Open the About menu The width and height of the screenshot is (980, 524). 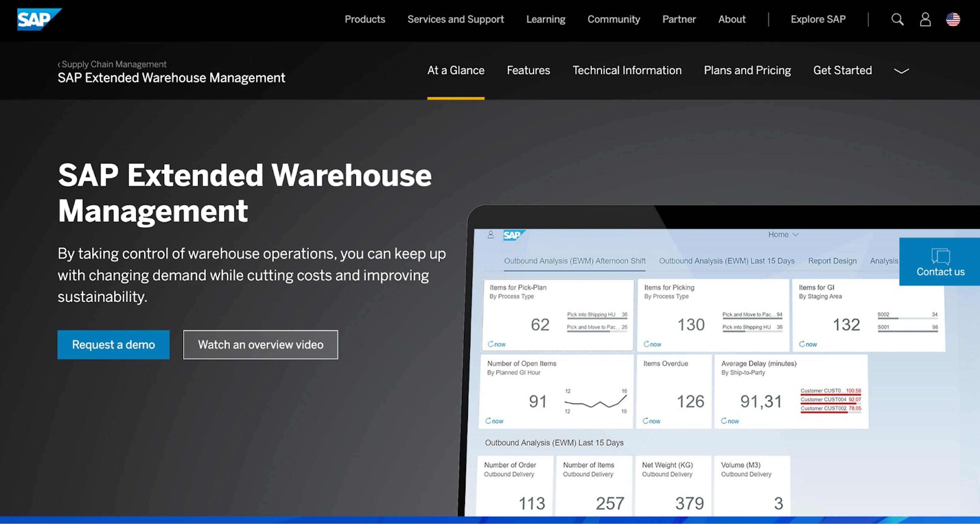pos(732,19)
